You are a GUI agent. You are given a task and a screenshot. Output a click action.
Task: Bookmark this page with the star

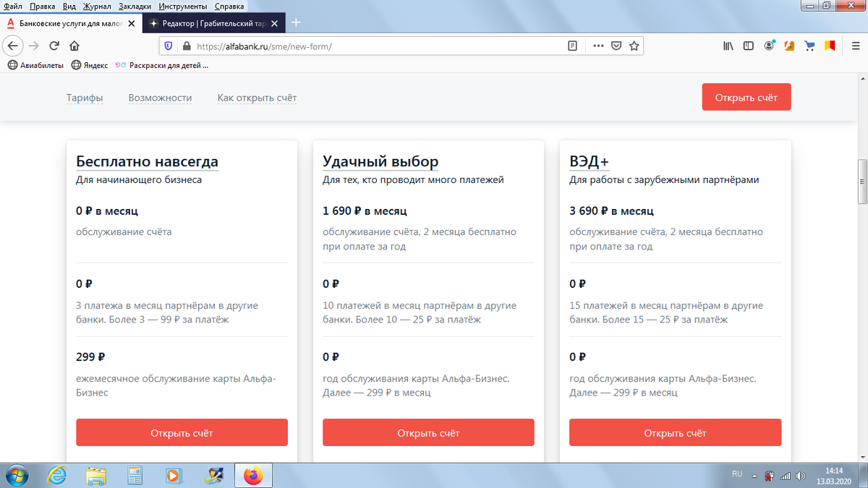point(634,46)
